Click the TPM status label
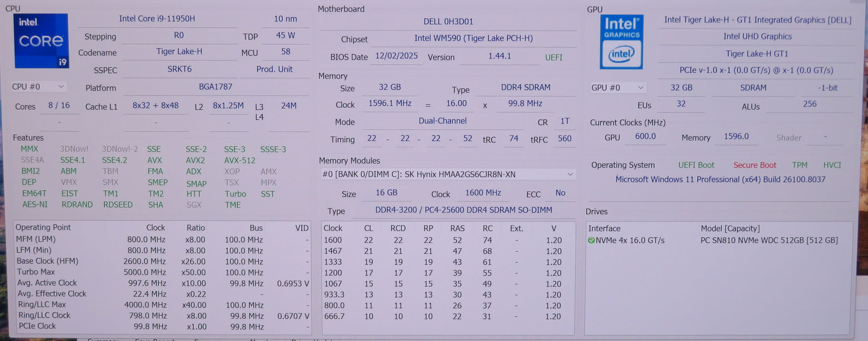 799,165
